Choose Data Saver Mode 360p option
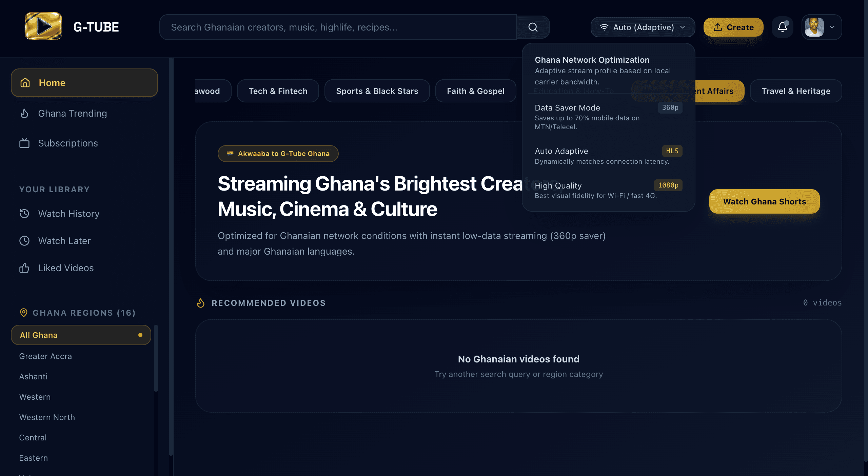 pyautogui.click(x=609, y=117)
